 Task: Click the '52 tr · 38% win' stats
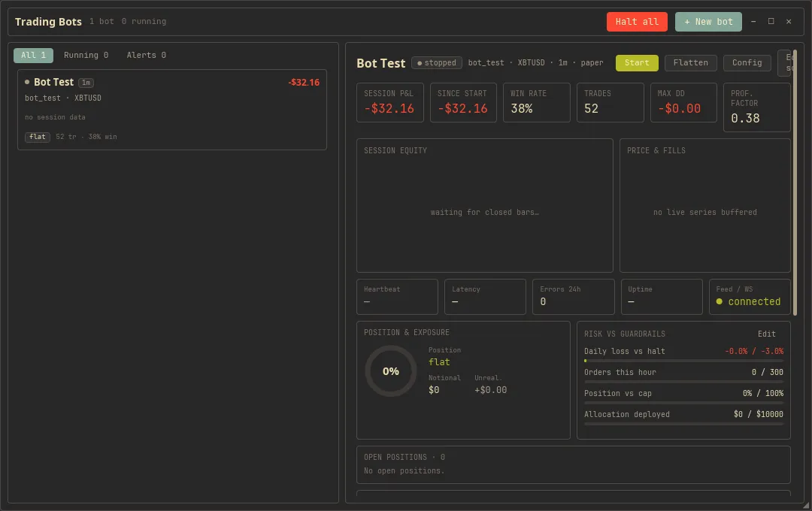86,137
